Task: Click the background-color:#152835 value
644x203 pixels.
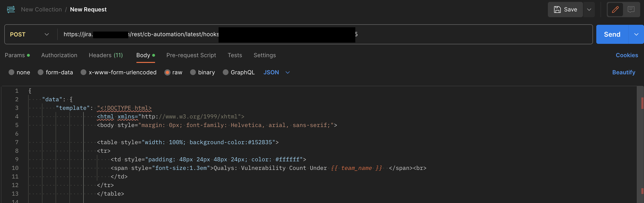Action: [x=230, y=142]
